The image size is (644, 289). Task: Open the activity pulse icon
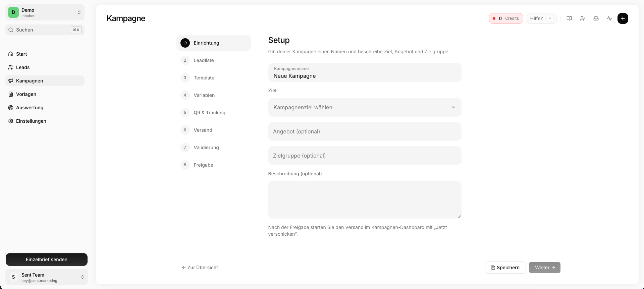coord(609,18)
